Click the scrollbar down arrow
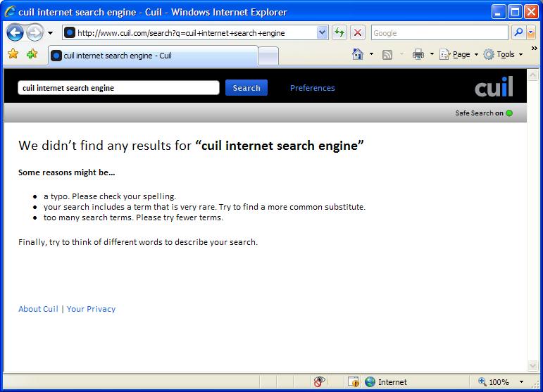The width and height of the screenshot is (543, 392). click(x=532, y=365)
